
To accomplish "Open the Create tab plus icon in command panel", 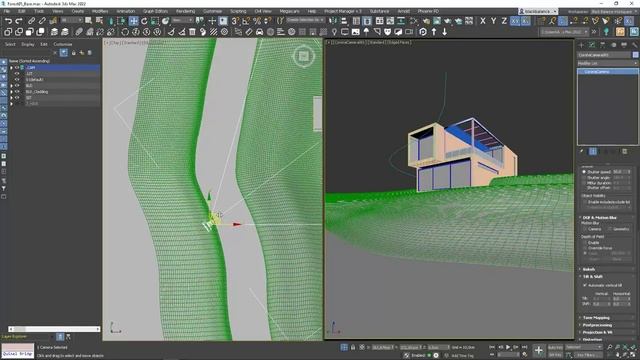I will tap(581, 45).
